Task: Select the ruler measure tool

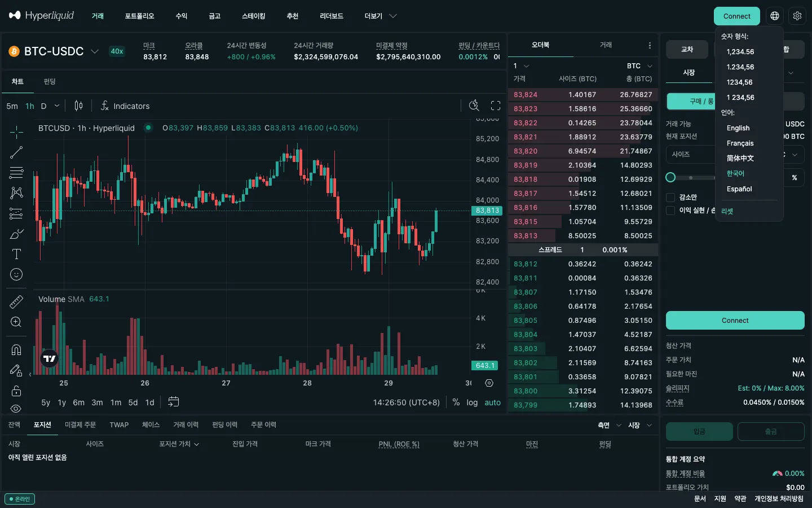Action: tap(16, 301)
